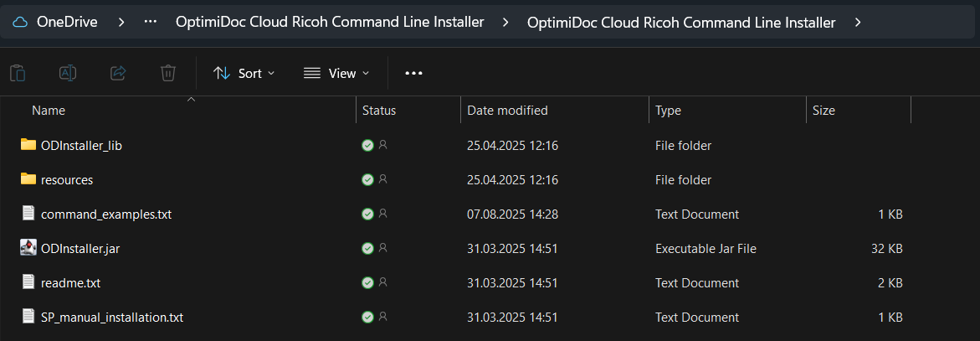
Task: Click the sync status icon for readme.txt
Action: click(x=367, y=283)
